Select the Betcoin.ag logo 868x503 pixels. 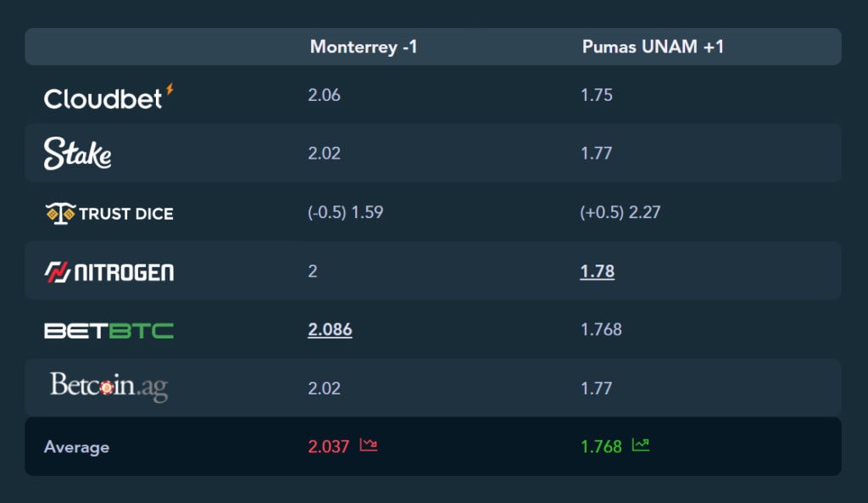point(109,386)
